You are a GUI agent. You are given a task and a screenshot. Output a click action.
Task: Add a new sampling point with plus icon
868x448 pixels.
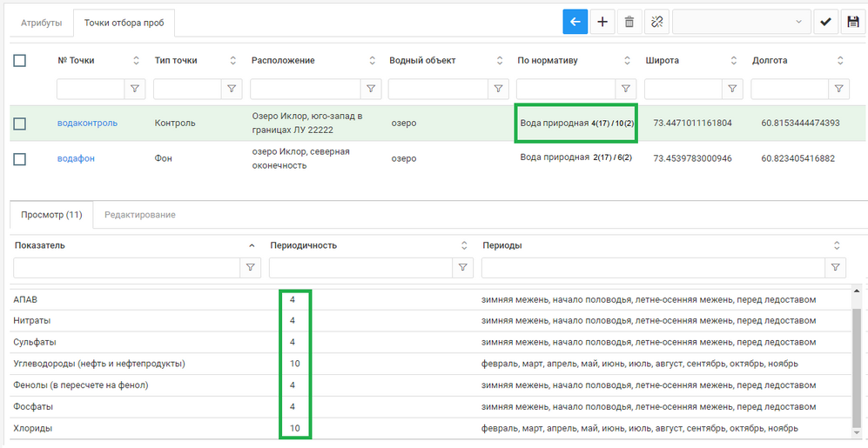pos(602,23)
